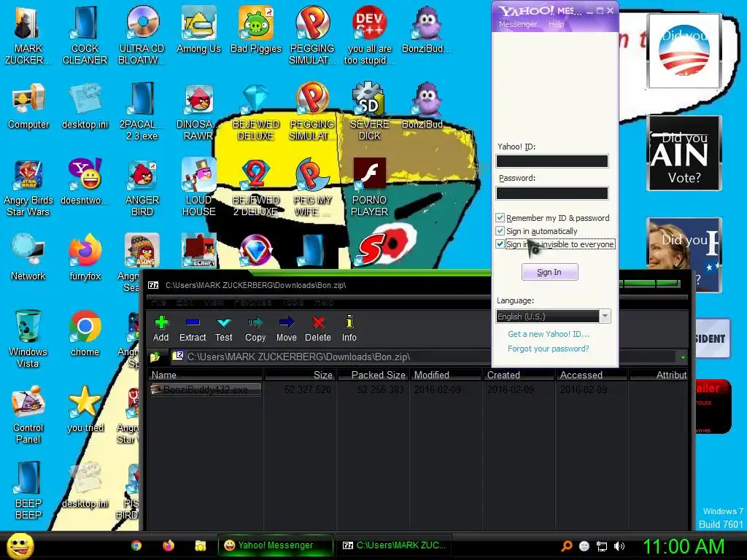Click Get a new Yahoo! ID link
This screenshot has height=560, width=747.
pyautogui.click(x=549, y=334)
